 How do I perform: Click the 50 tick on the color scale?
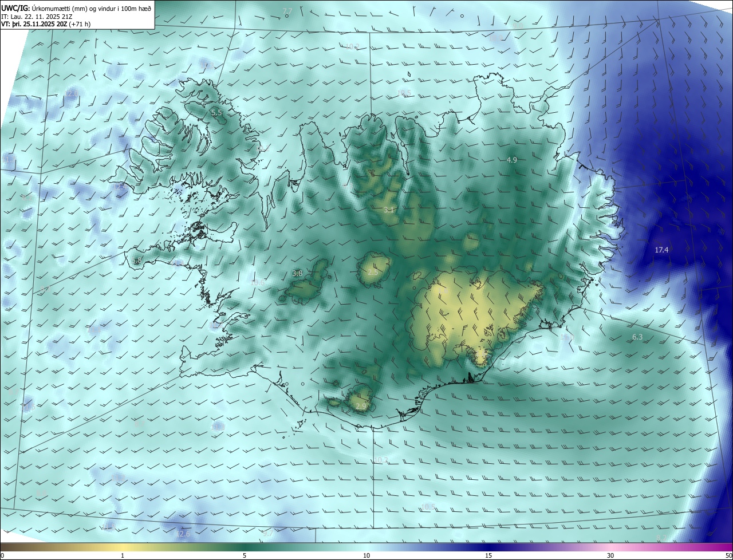[x=728, y=555]
